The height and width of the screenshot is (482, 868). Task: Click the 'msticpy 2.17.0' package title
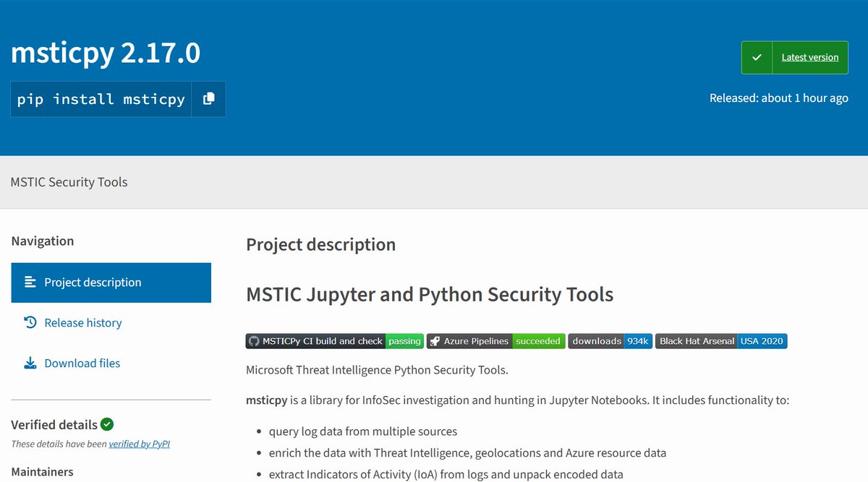pyautogui.click(x=106, y=53)
